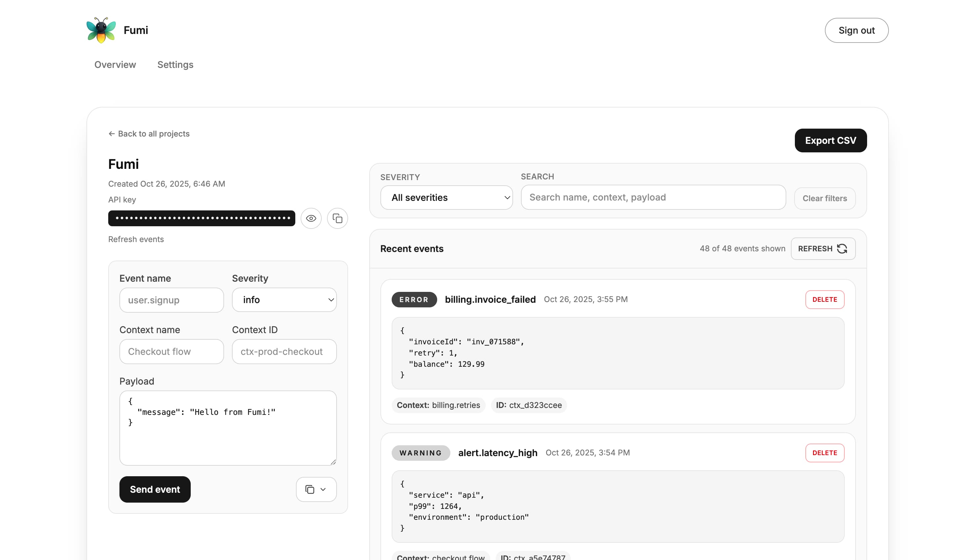976x560 pixels.
Task: Sign out of the application
Action: [857, 30]
